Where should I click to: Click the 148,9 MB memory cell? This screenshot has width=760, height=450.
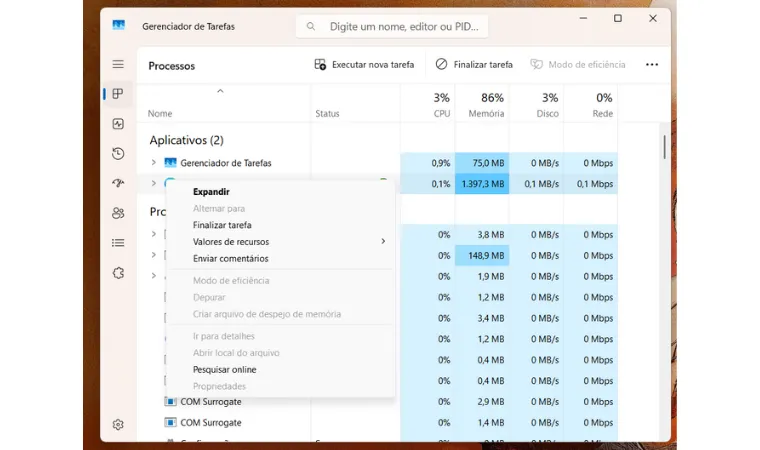tap(482, 256)
